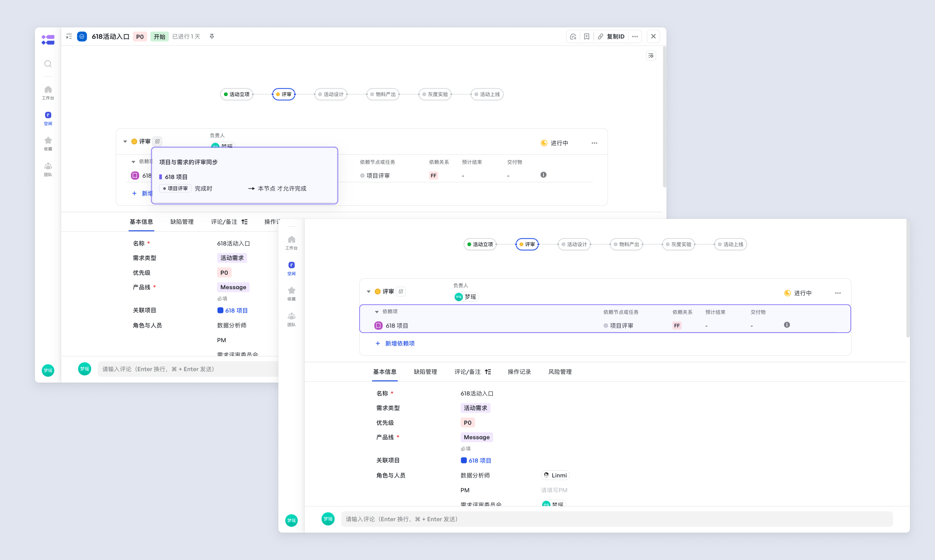Screen dimensions: 935x560
Task: Open the 进行中 status dropdown in the front window
Action: coord(798,293)
